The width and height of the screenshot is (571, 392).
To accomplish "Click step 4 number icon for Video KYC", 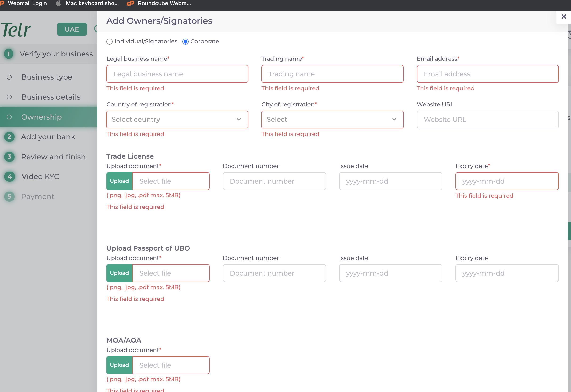I will [x=9, y=177].
